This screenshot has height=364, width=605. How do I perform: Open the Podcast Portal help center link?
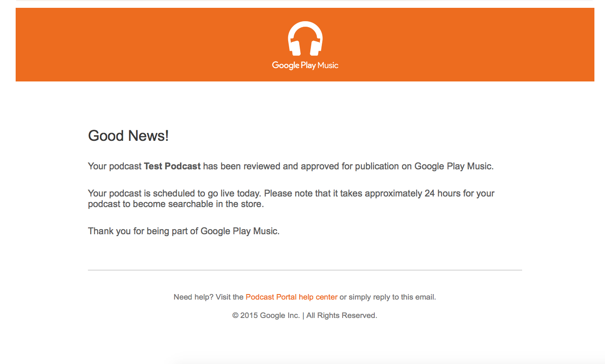tap(291, 297)
